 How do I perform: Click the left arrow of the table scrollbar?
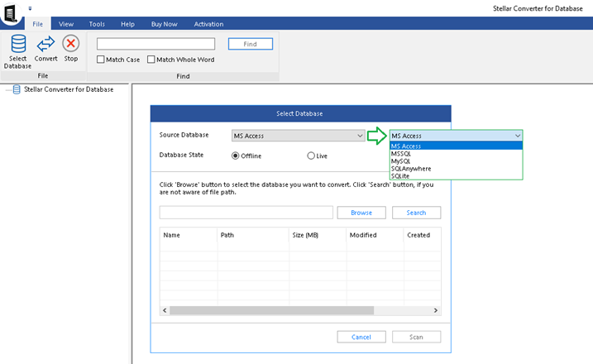click(165, 310)
